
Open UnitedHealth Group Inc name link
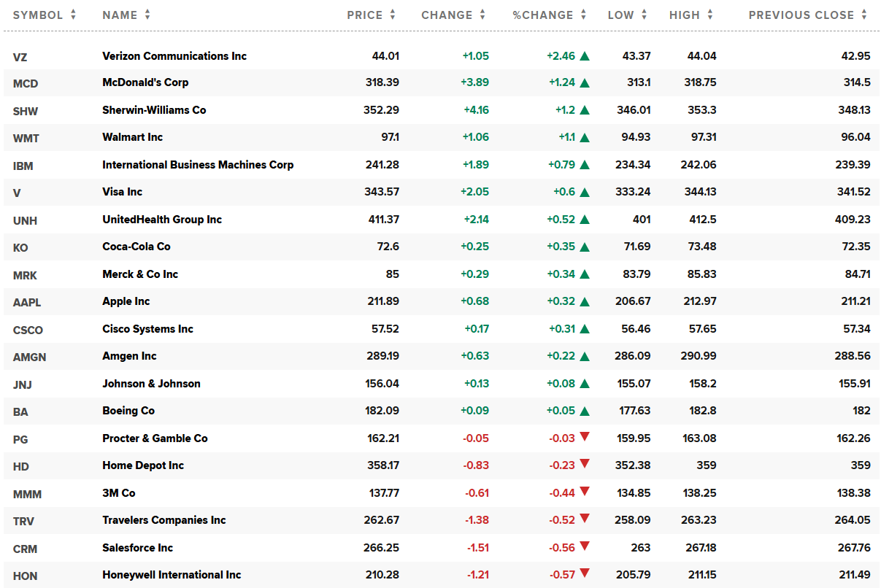click(x=162, y=220)
